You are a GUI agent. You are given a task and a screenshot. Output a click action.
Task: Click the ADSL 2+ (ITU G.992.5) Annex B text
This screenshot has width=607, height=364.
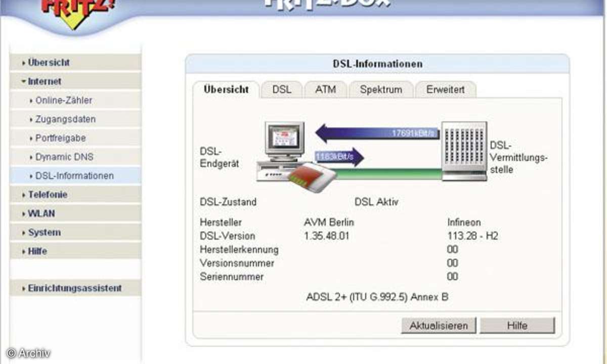click(377, 297)
